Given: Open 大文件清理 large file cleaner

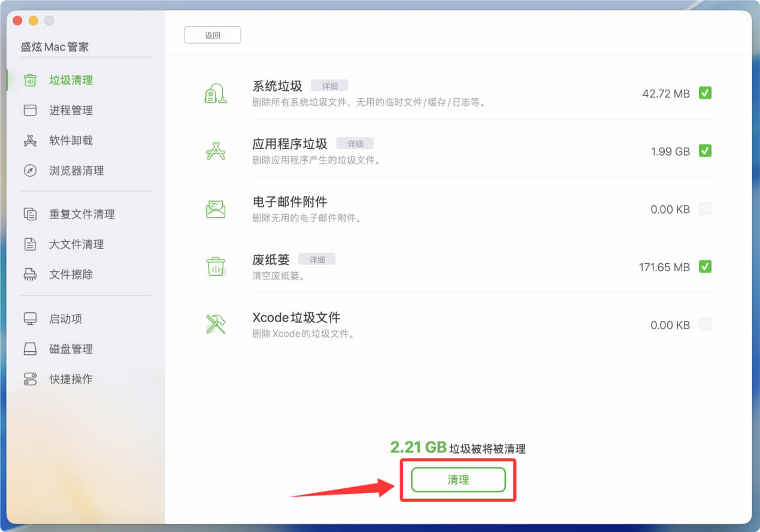Looking at the screenshot, I should [x=30, y=244].
